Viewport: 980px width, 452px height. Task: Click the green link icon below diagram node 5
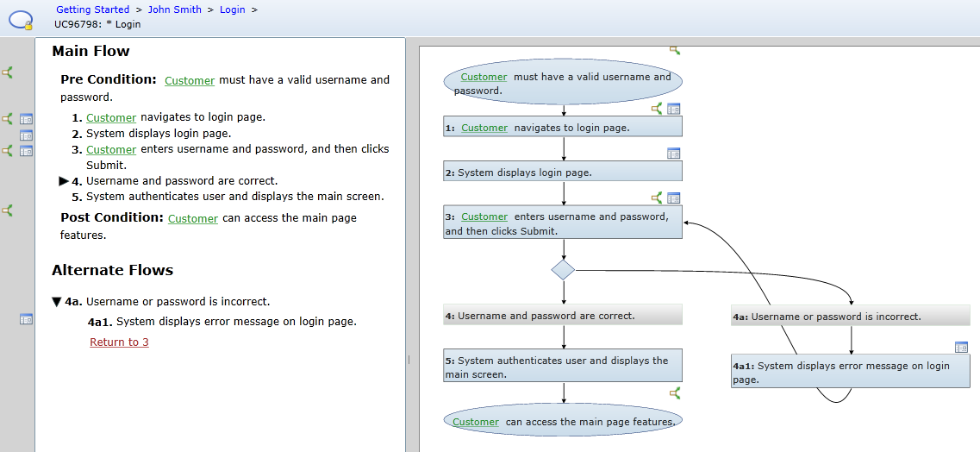point(675,393)
